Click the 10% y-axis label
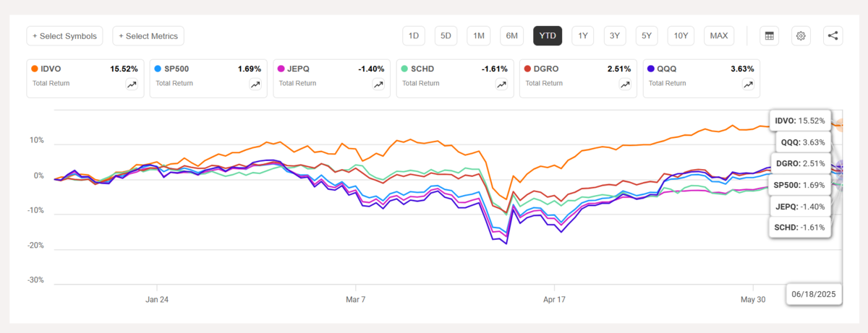 point(36,141)
